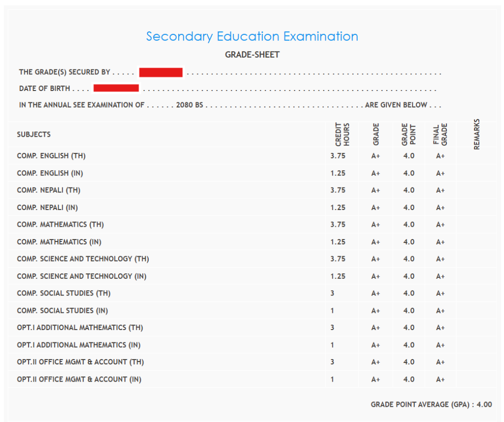Click COMP. SCIENCE AND TECHNOLOGY (IN) subject label
Viewport: 504px width, 422px height.
coord(82,276)
